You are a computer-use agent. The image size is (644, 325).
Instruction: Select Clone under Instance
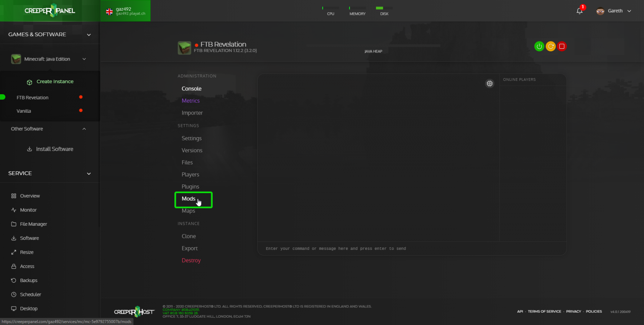click(x=189, y=236)
